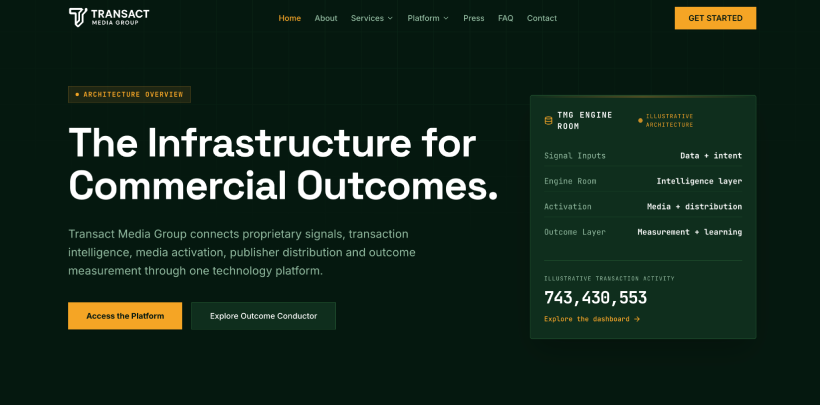Click the Outcome Layer row label
The height and width of the screenshot is (405, 820).
point(575,232)
